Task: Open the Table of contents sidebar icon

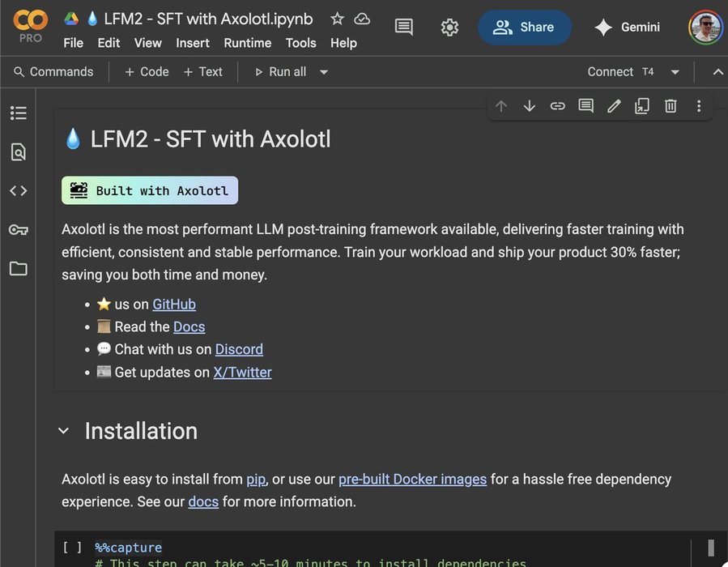Action: [18, 113]
